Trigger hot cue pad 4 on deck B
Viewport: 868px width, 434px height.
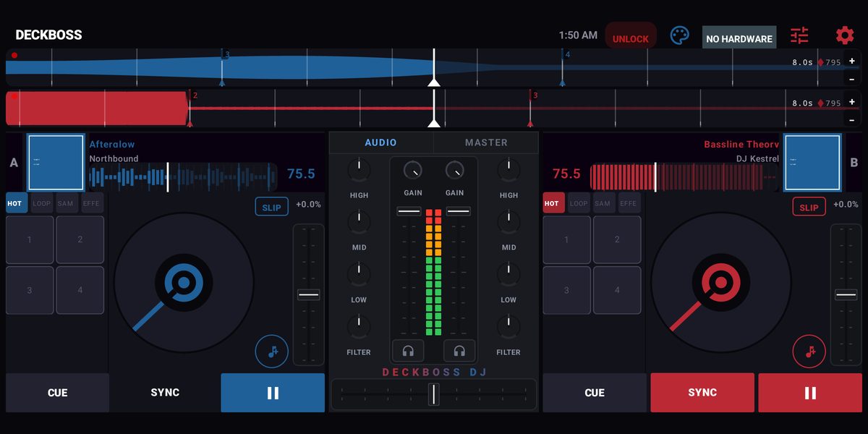pos(617,290)
